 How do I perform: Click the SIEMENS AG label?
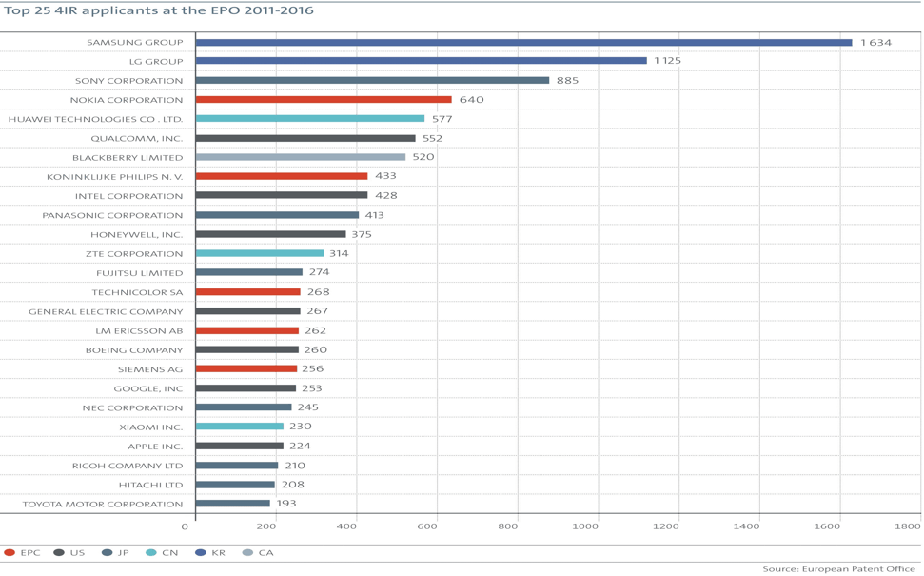click(x=150, y=369)
